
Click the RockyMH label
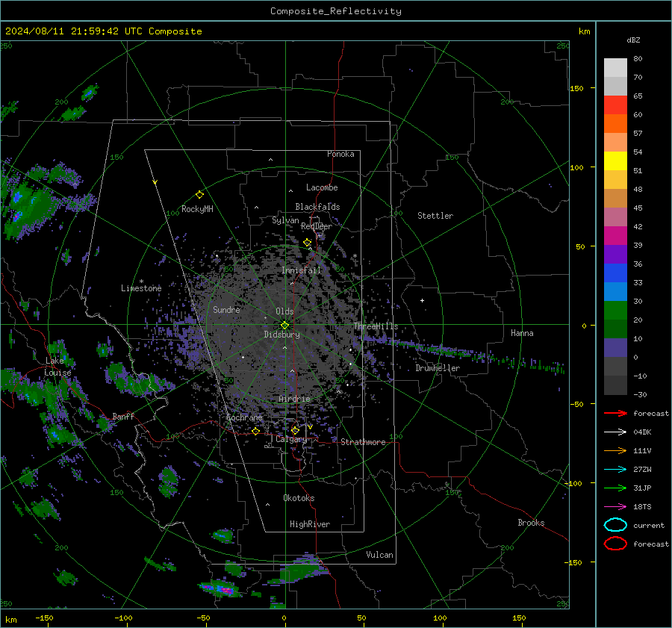point(197,209)
